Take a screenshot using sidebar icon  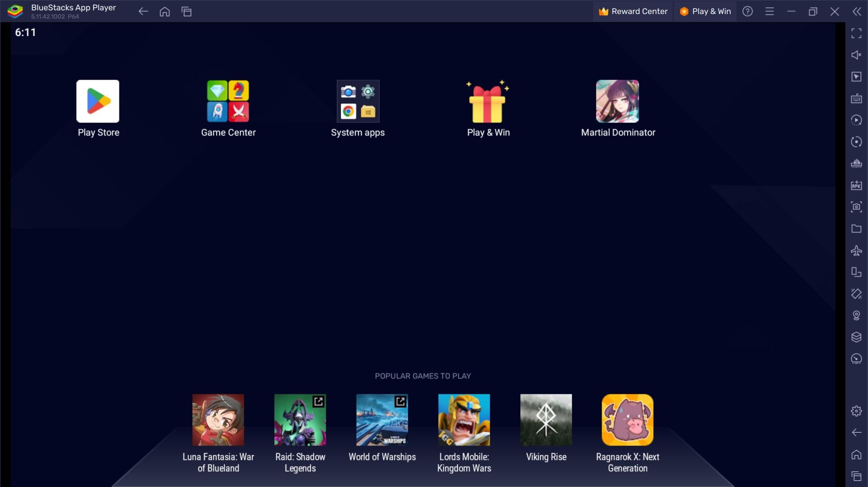[x=856, y=207]
